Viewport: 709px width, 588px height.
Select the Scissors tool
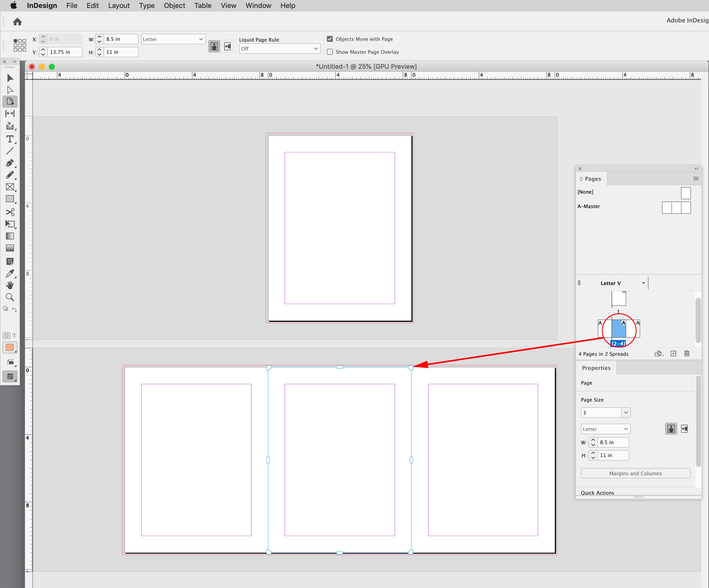click(10, 212)
